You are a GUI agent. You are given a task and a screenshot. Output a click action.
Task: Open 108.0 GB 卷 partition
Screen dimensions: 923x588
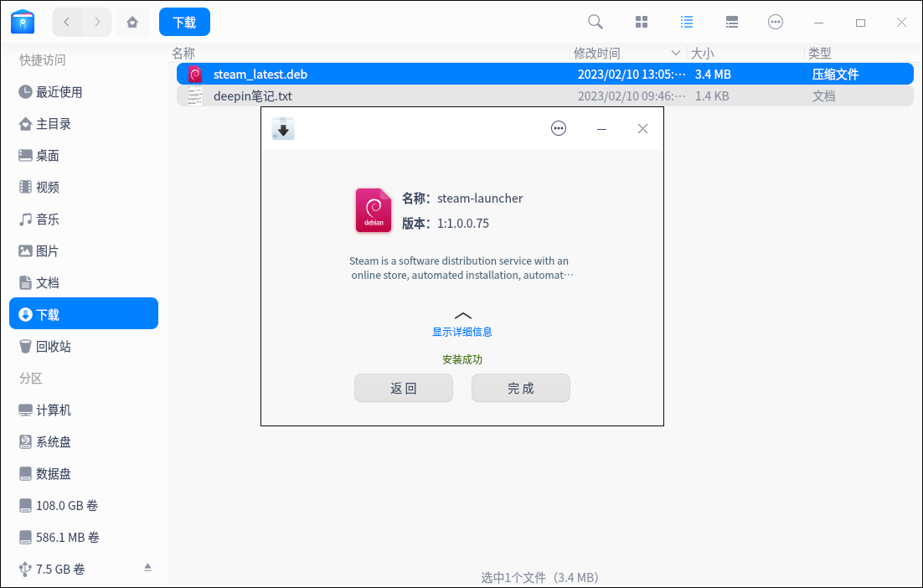pos(84,506)
